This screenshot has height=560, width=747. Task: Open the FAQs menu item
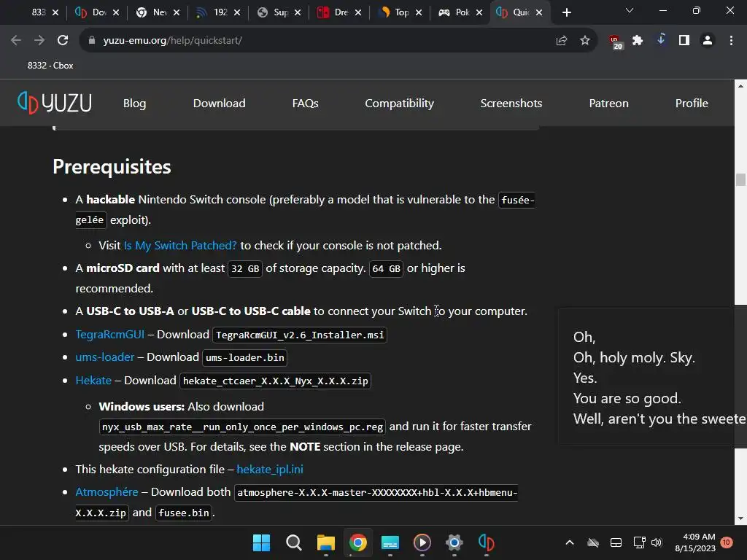coord(306,104)
